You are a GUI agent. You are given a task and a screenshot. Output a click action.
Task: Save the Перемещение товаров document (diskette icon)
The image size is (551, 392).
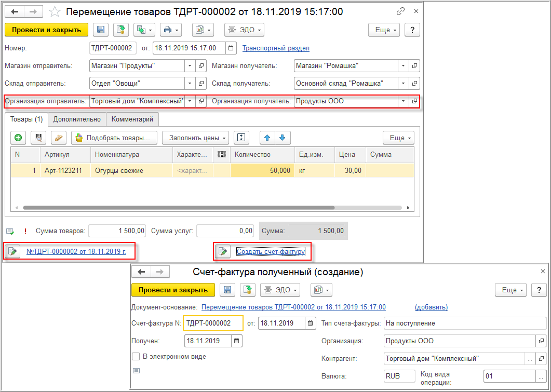coord(100,30)
